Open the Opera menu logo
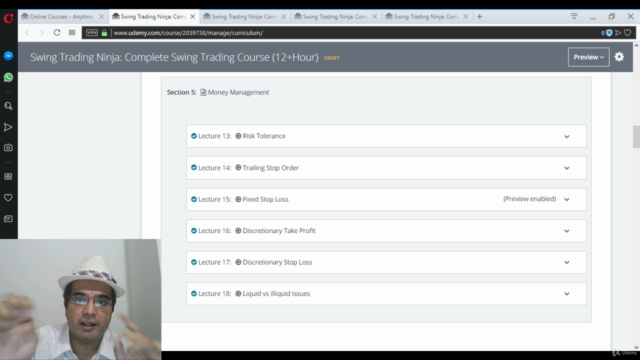The width and height of the screenshot is (640, 360). click(9, 18)
